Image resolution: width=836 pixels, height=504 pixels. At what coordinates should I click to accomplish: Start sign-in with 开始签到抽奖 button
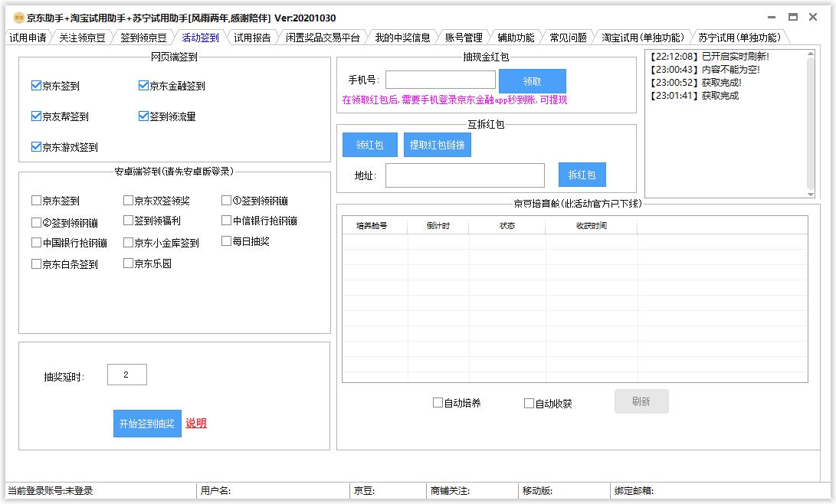pyautogui.click(x=147, y=424)
